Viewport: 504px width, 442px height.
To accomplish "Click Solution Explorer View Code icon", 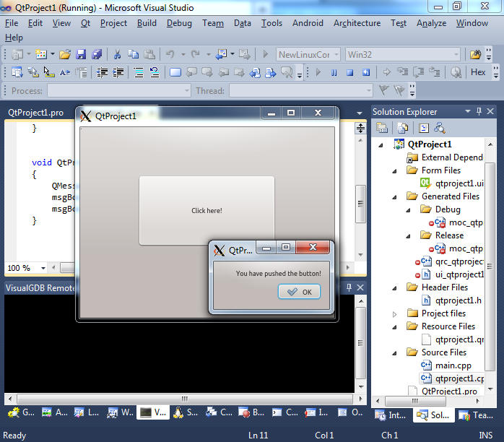I will point(424,129).
